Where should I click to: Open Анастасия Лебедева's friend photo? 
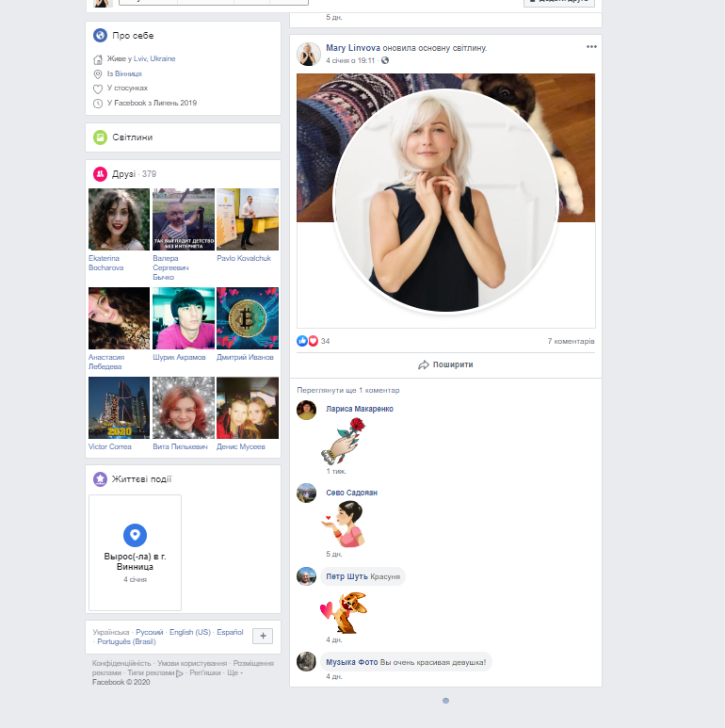(120, 318)
